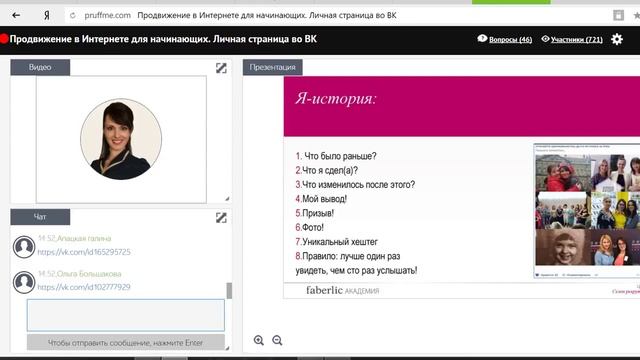Expand the Чат panel to fullscreen

point(221,218)
